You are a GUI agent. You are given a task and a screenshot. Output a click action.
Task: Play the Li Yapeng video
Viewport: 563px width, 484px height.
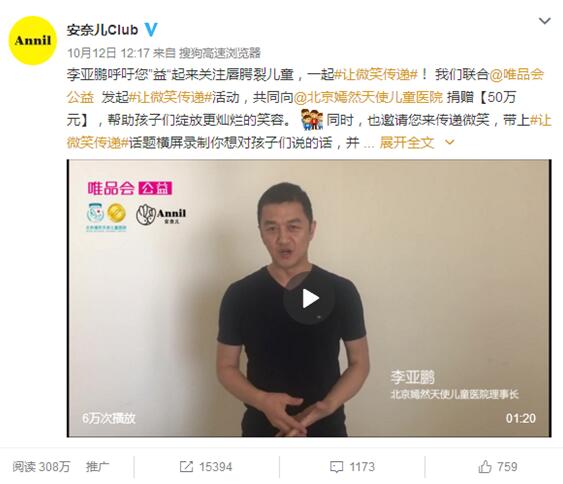tap(311, 298)
